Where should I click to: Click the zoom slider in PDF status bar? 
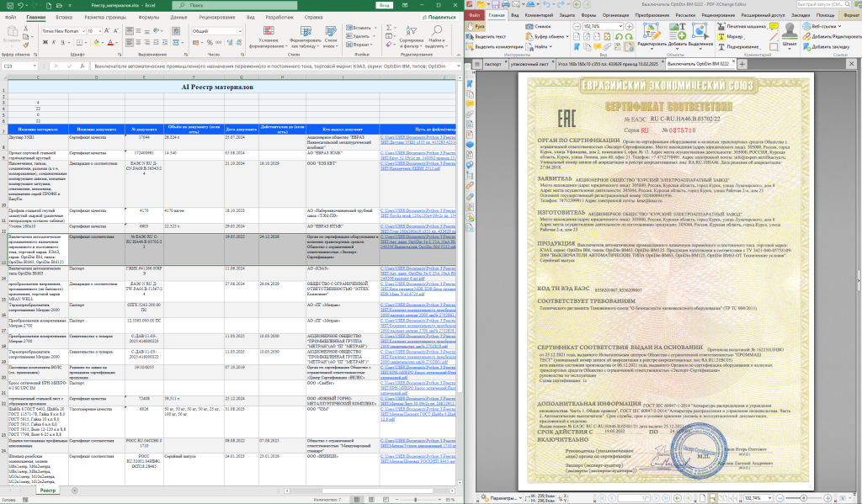tap(802, 498)
